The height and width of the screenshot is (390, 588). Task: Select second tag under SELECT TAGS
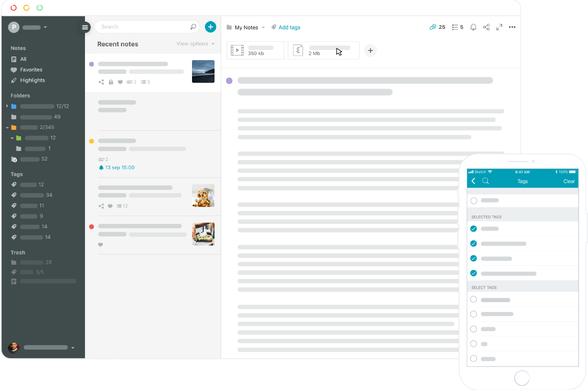[x=474, y=314]
